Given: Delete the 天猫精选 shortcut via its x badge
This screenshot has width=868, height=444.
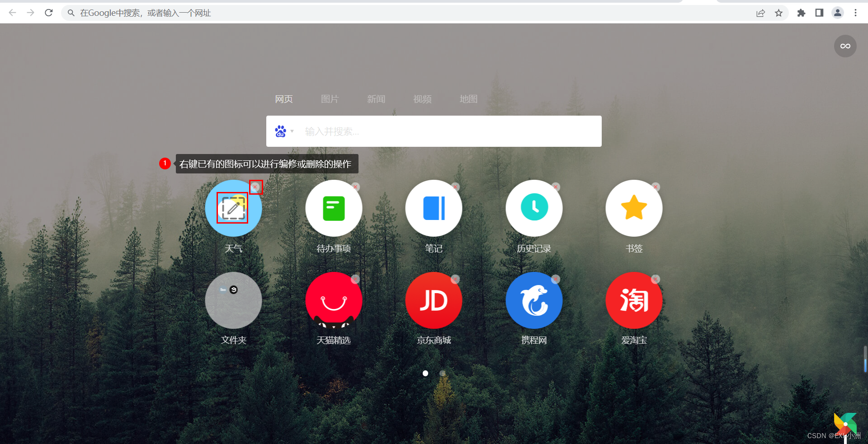Looking at the screenshot, I should tap(355, 279).
